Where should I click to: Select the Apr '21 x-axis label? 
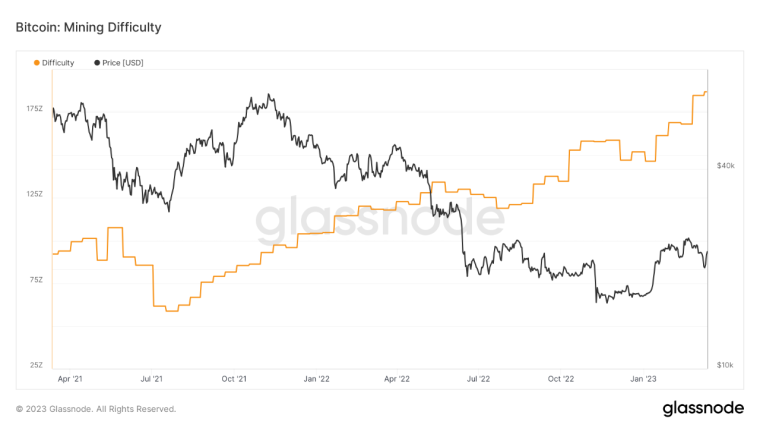tap(70, 379)
